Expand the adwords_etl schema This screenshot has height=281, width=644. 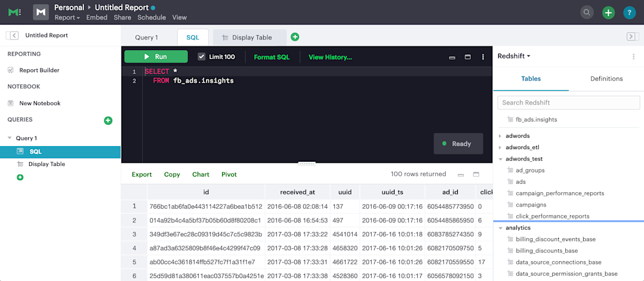(500, 147)
